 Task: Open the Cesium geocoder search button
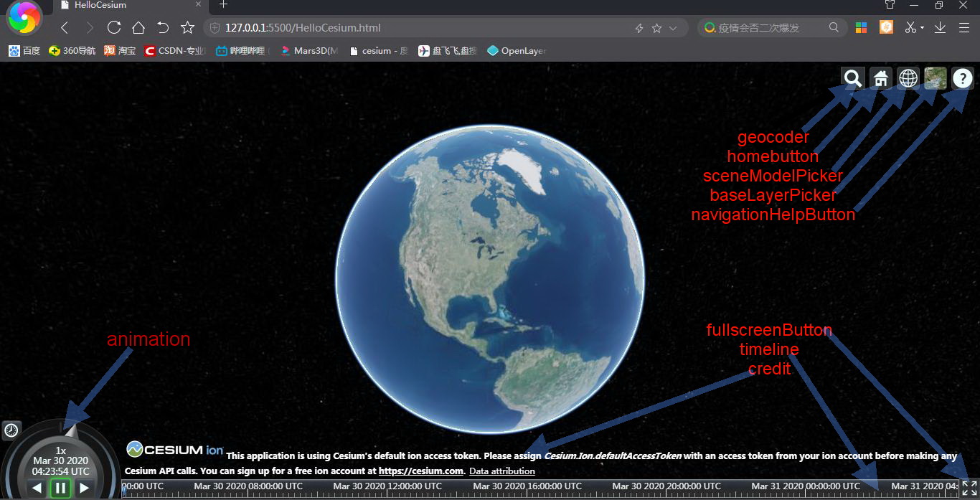coord(853,78)
